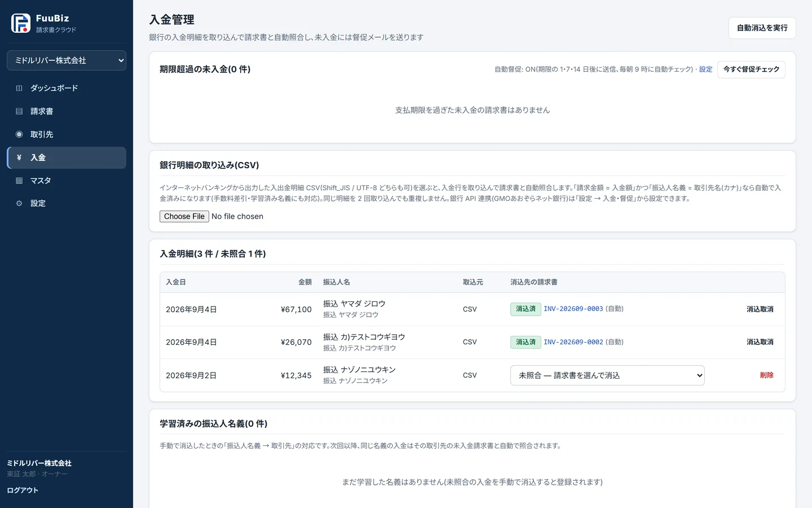Click the yen icon for 入金

[x=19, y=157]
